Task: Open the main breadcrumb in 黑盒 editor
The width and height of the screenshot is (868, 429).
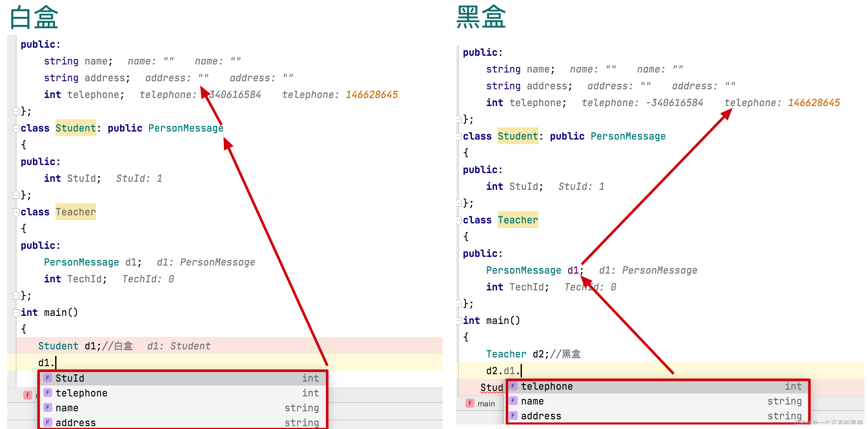Action: (486, 404)
